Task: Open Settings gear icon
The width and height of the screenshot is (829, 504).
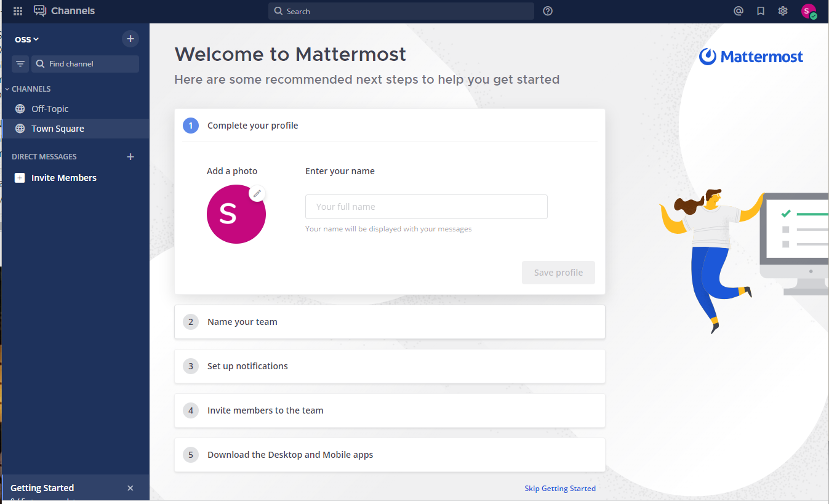Action: (783, 11)
